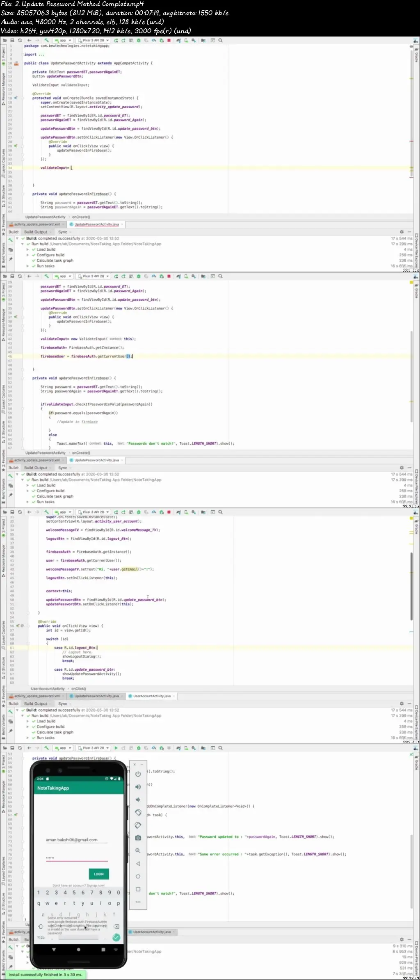
Task: Toggle the Project tool window in top frame
Action: tap(3, 56)
